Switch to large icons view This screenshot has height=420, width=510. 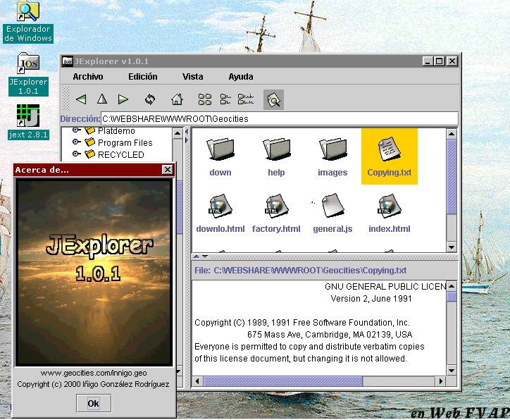pos(205,99)
